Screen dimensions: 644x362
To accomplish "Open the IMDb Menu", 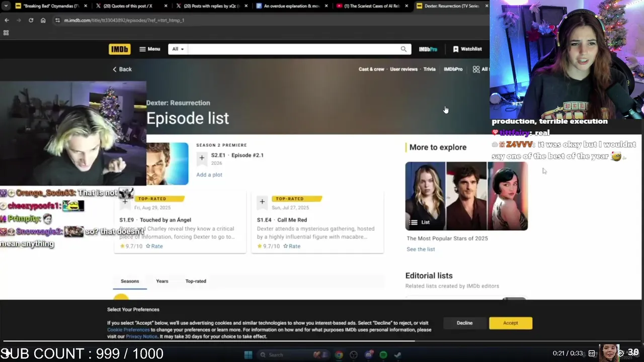I will (149, 49).
